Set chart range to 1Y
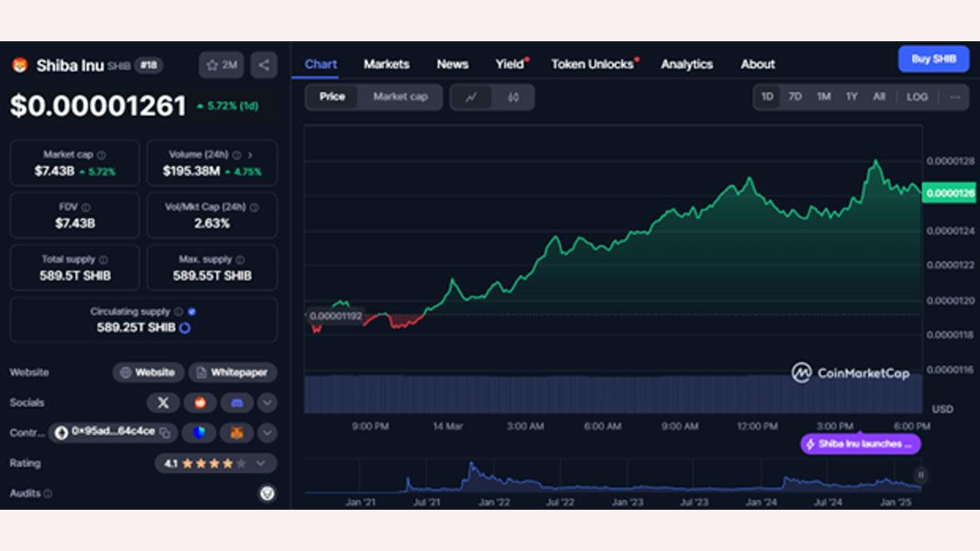 pos(851,97)
